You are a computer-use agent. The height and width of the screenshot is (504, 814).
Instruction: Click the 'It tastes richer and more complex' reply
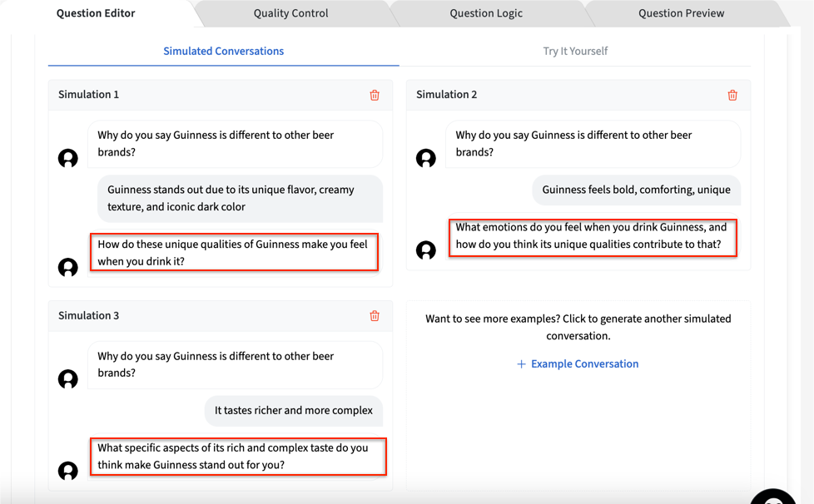pyautogui.click(x=294, y=410)
